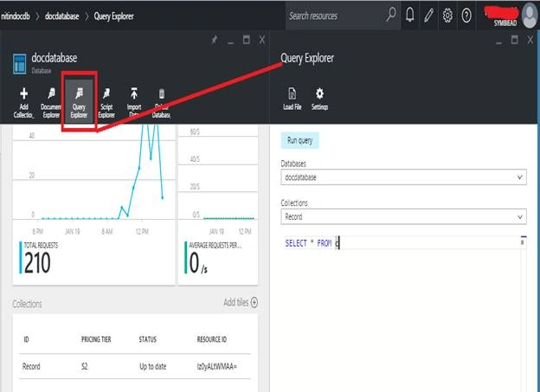Maximize the docdatabase blade
The width and height of the screenshot is (540, 392).
pos(247,40)
